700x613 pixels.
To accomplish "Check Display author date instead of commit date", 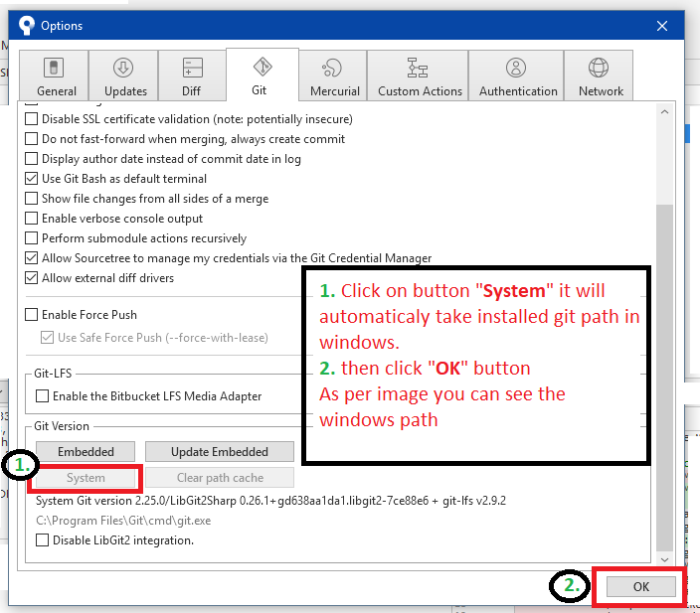I will (x=31, y=159).
